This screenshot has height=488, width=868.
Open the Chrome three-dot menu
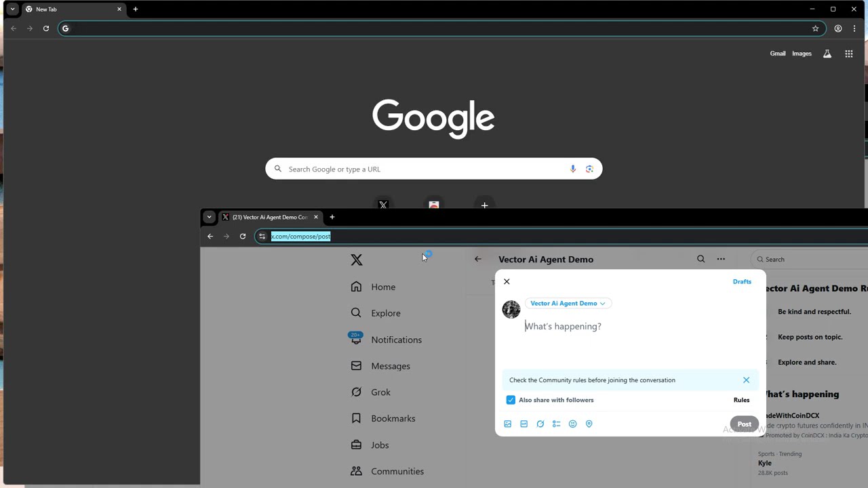coord(854,28)
